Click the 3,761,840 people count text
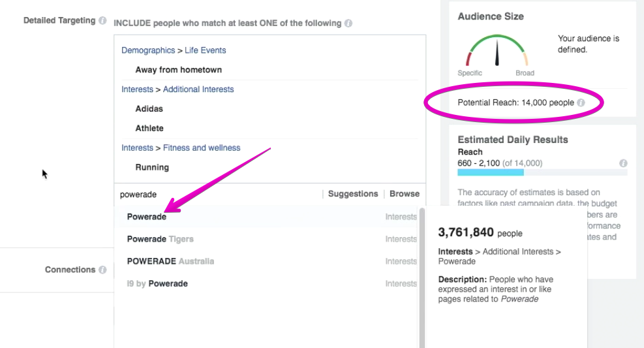This screenshot has width=644, height=348. (x=480, y=232)
